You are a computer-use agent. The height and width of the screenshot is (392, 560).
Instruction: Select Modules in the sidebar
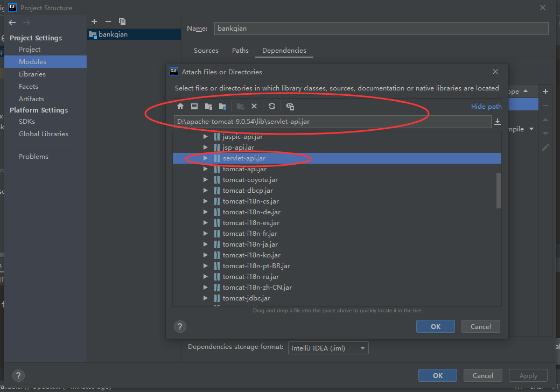click(45, 62)
